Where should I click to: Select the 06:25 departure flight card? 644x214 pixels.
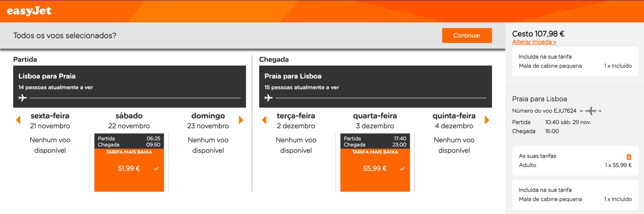tap(129, 163)
